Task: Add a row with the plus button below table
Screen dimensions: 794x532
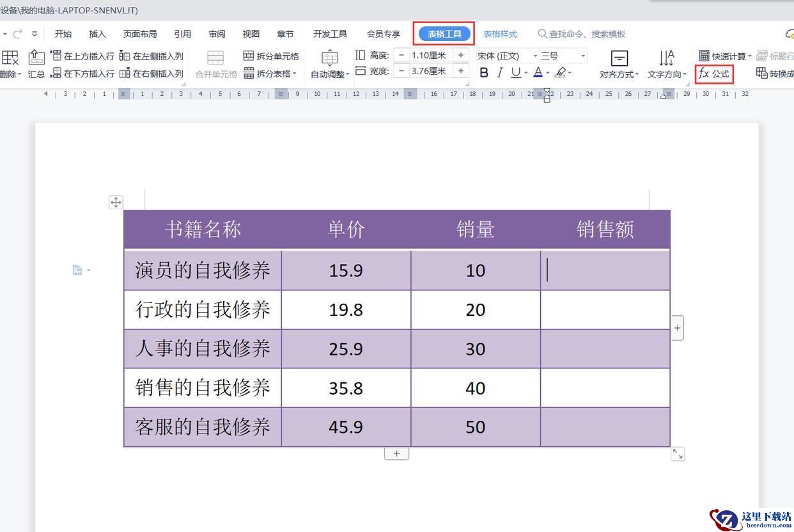Action: (x=396, y=453)
